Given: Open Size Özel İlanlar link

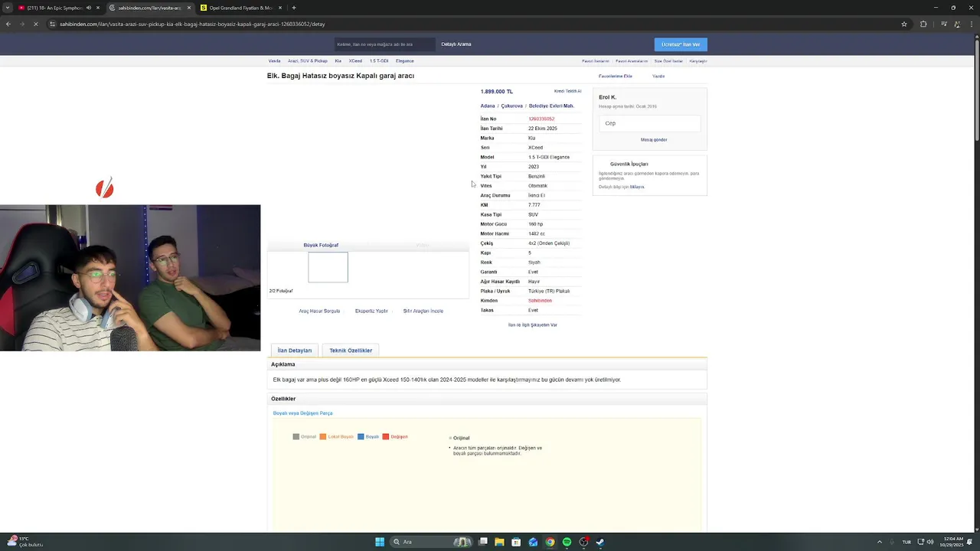Looking at the screenshot, I should coord(668,61).
